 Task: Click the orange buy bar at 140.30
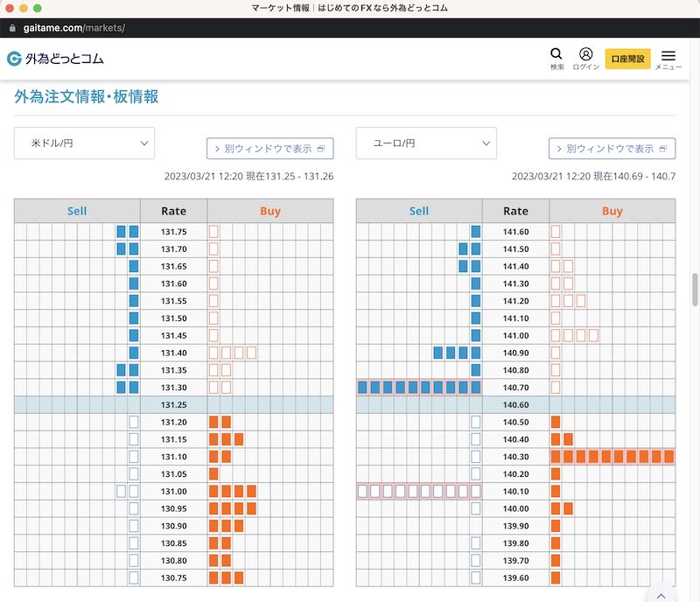pos(612,457)
